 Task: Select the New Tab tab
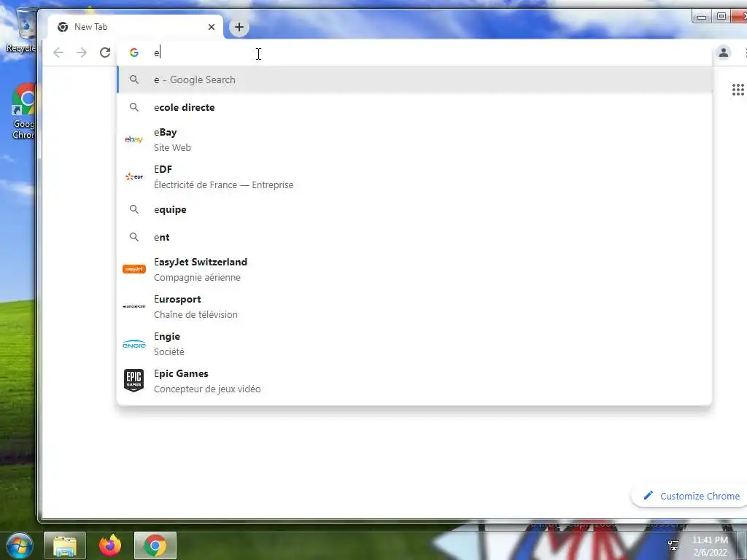135,27
